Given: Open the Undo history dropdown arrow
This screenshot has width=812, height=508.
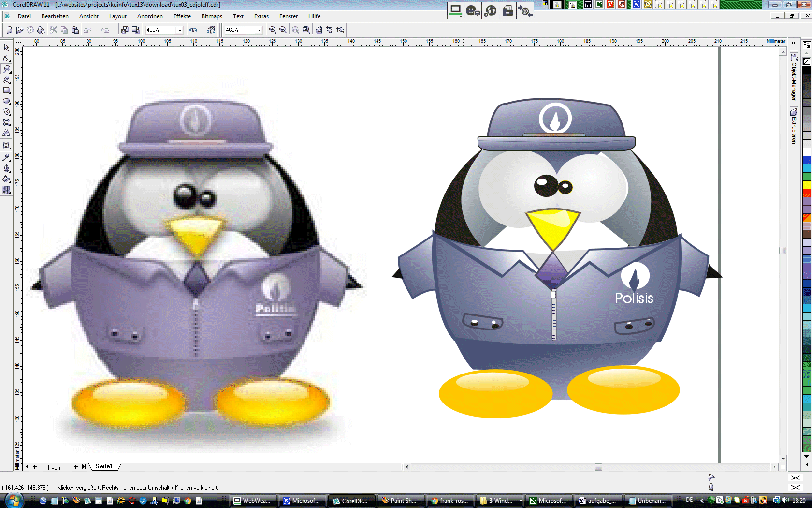Looking at the screenshot, I should tap(96, 30).
